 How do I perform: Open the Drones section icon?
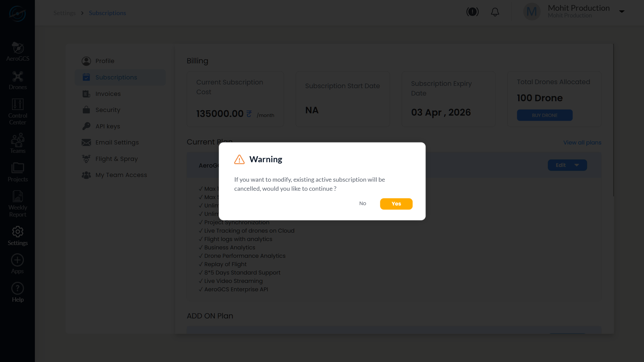17,76
